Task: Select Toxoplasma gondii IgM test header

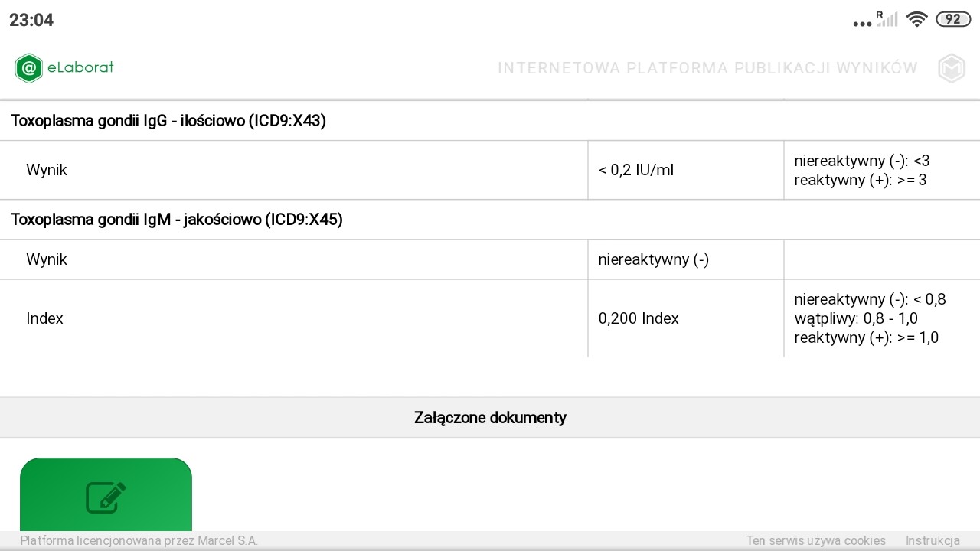Action: point(177,220)
